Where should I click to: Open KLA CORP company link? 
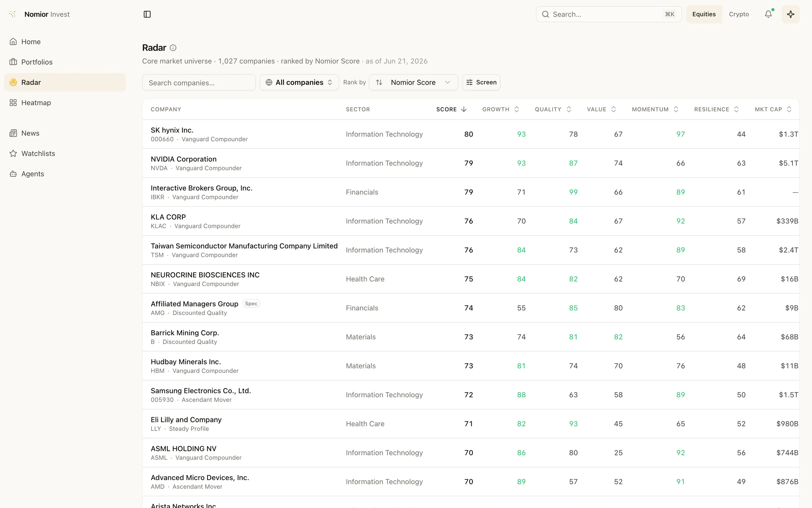click(168, 217)
